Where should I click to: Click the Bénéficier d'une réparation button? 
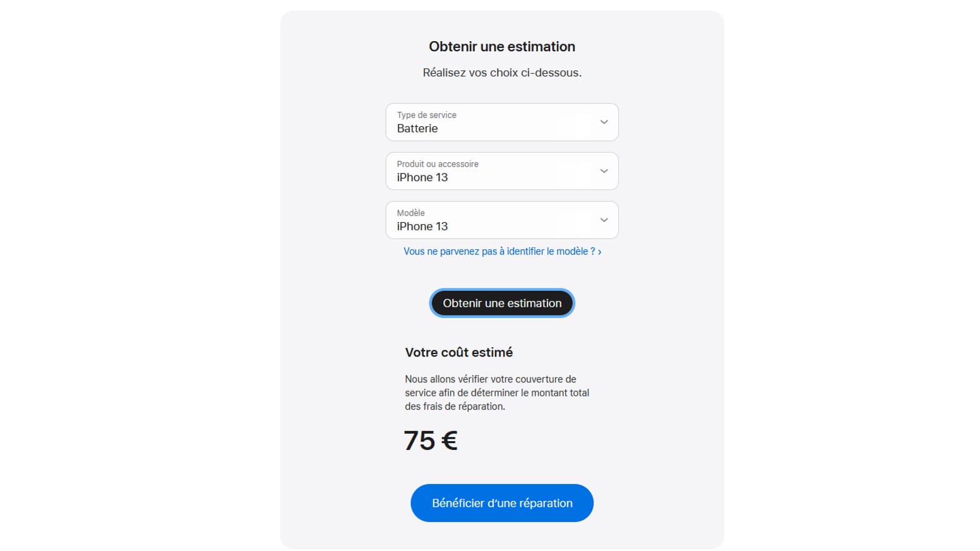point(502,503)
